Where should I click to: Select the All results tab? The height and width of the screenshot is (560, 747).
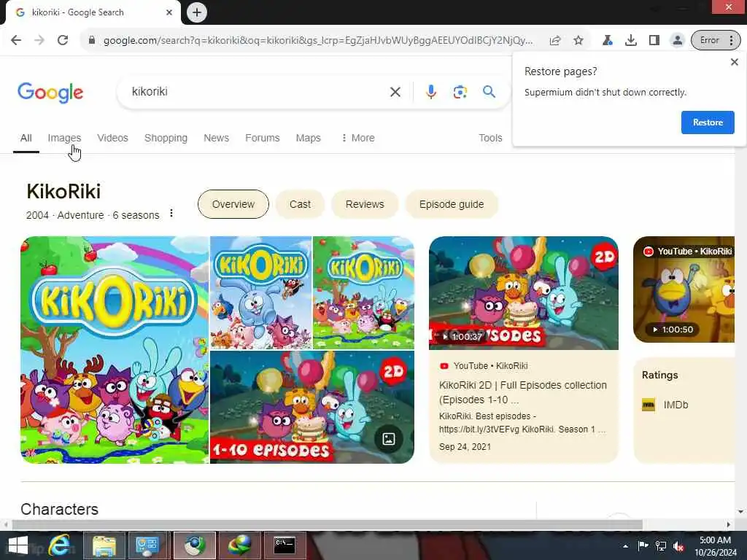tap(26, 138)
